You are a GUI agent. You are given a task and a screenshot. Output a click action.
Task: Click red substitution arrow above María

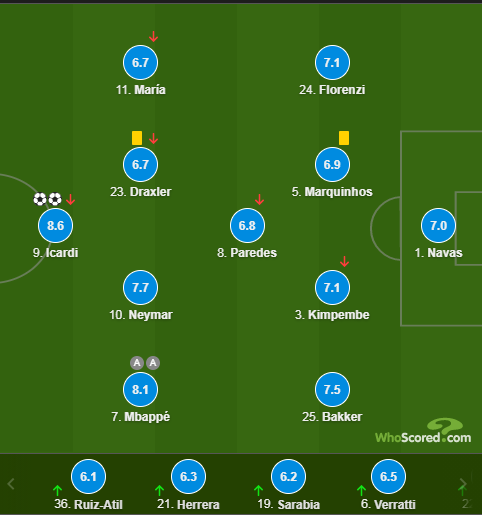[x=153, y=36]
